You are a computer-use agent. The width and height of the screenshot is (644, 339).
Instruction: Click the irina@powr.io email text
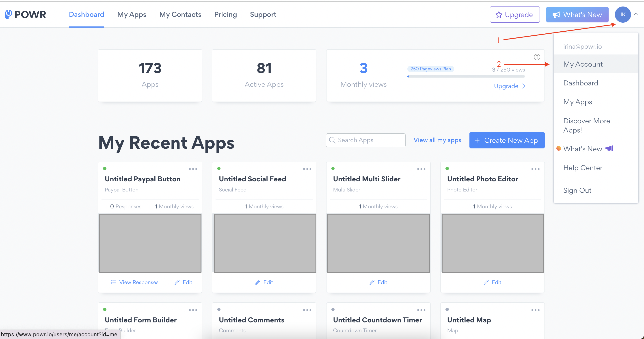click(583, 47)
